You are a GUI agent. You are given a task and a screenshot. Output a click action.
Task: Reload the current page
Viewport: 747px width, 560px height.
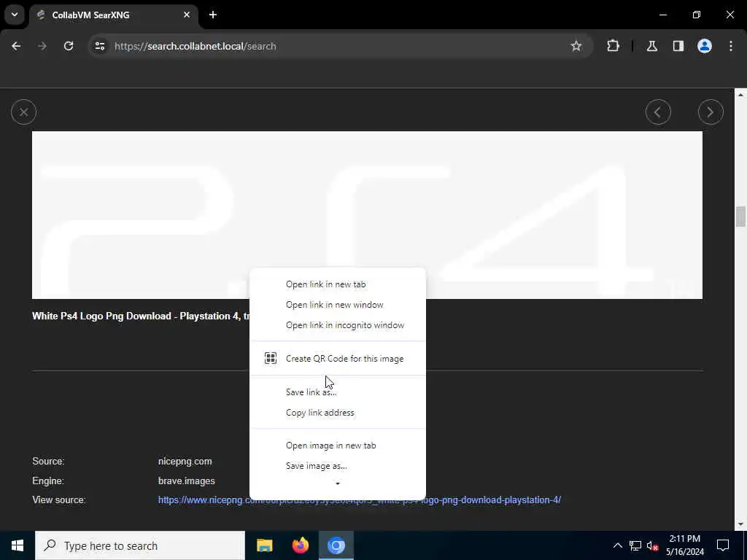coord(69,46)
